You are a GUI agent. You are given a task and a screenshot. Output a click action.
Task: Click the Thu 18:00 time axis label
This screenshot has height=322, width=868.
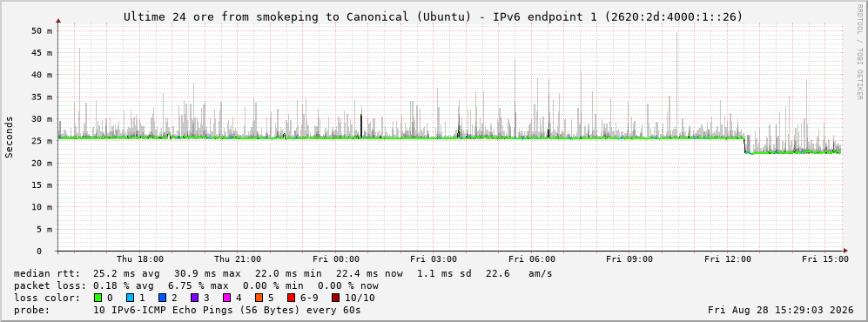click(140, 259)
